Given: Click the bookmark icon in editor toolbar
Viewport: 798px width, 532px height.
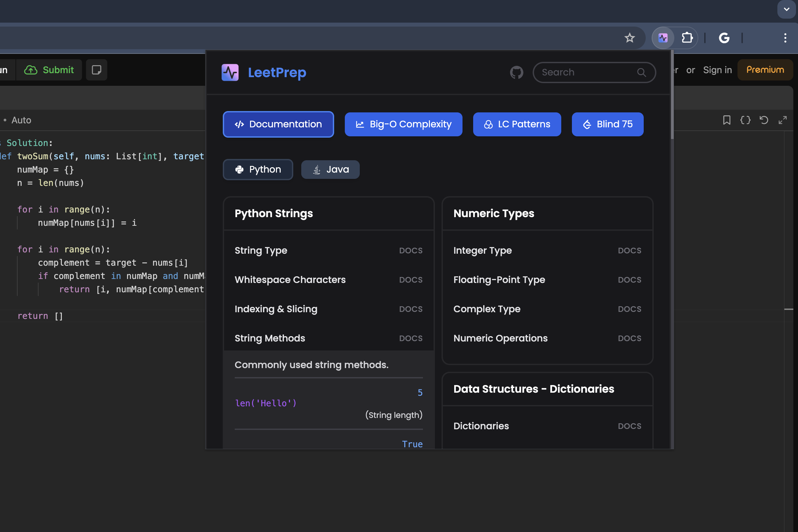Looking at the screenshot, I should [727, 120].
